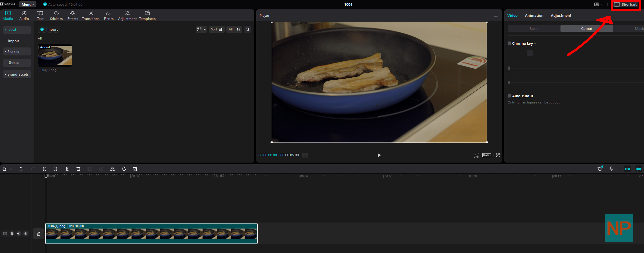
Task: Open the selection tool mode dropdown arrow
Action: tap(11, 169)
